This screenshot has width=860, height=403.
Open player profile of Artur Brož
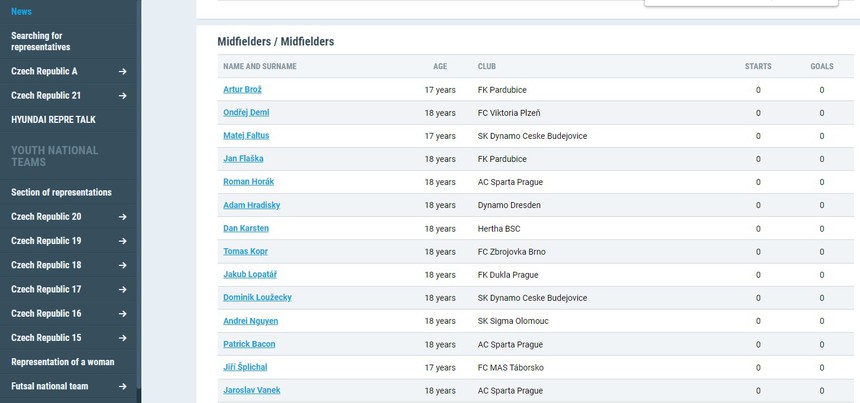point(242,90)
